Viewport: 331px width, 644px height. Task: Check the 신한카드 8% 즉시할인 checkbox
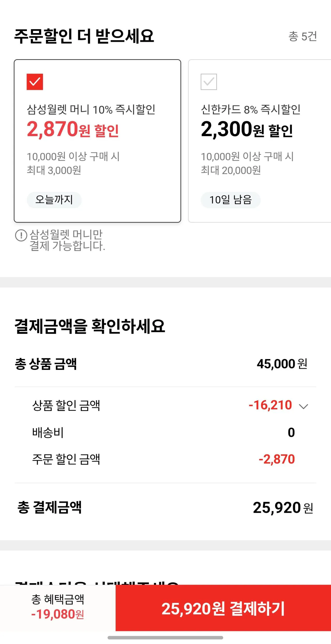tap(209, 82)
